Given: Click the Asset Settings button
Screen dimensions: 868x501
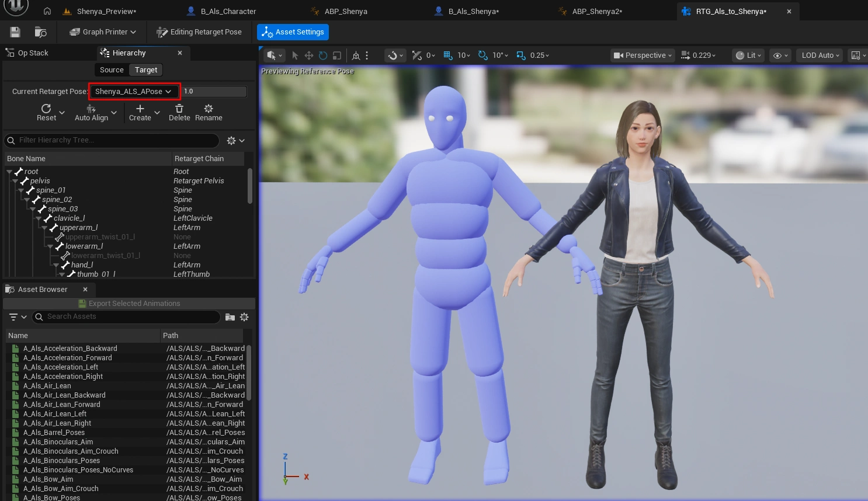Looking at the screenshot, I should click(293, 32).
